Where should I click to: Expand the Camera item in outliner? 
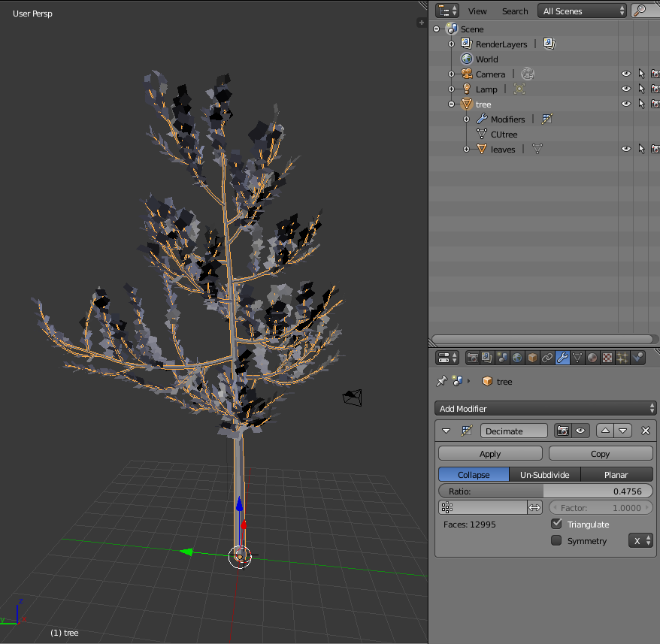point(452,74)
